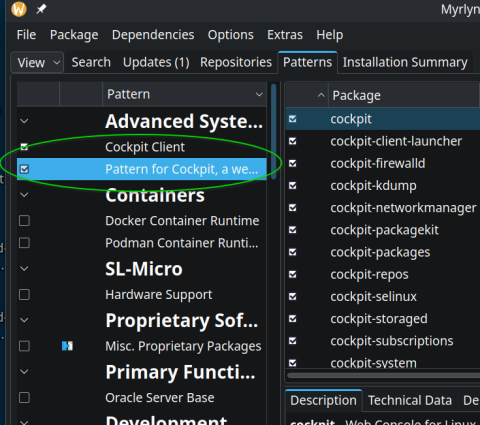Switch to the Updates (1) tab
Viewport: 480px width, 425px height.
tap(156, 62)
